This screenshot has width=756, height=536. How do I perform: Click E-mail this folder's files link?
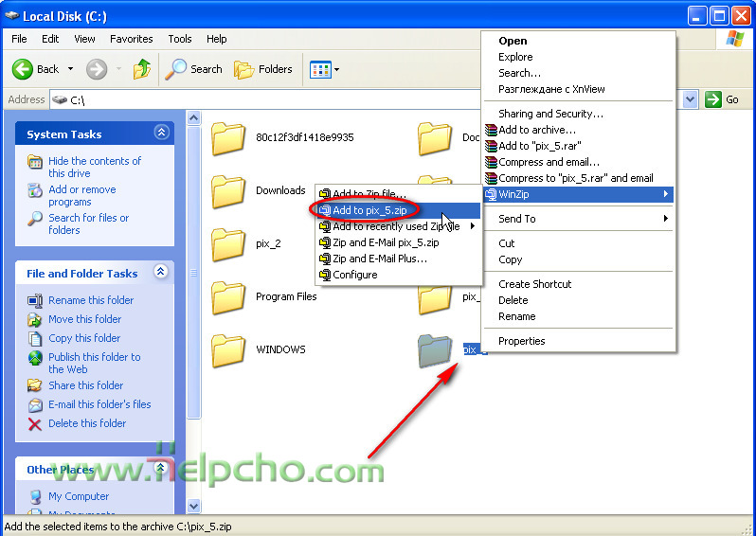click(x=99, y=404)
